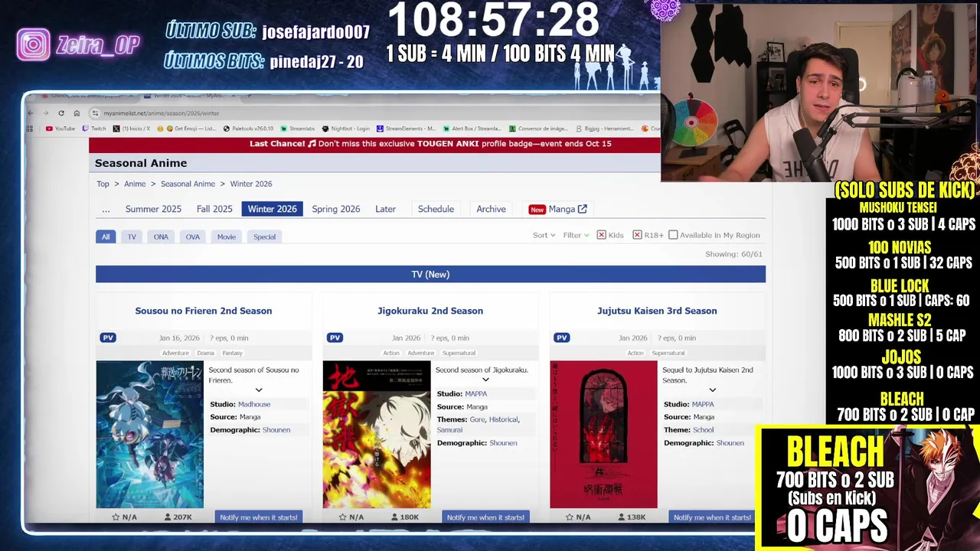Enable Available in My Region checkbox
The height and width of the screenshot is (551, 980).
(x=673, y=235)
